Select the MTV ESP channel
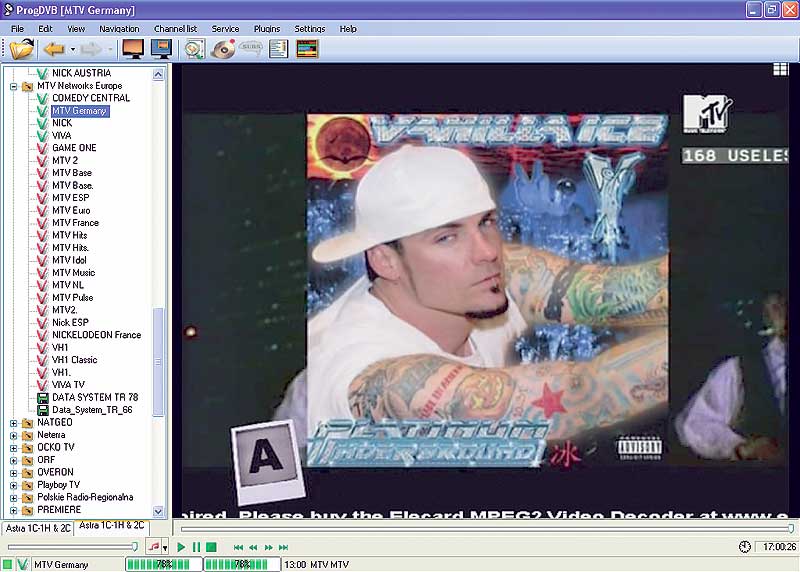Viewport: 800px width, 572px height. point(70,198)
